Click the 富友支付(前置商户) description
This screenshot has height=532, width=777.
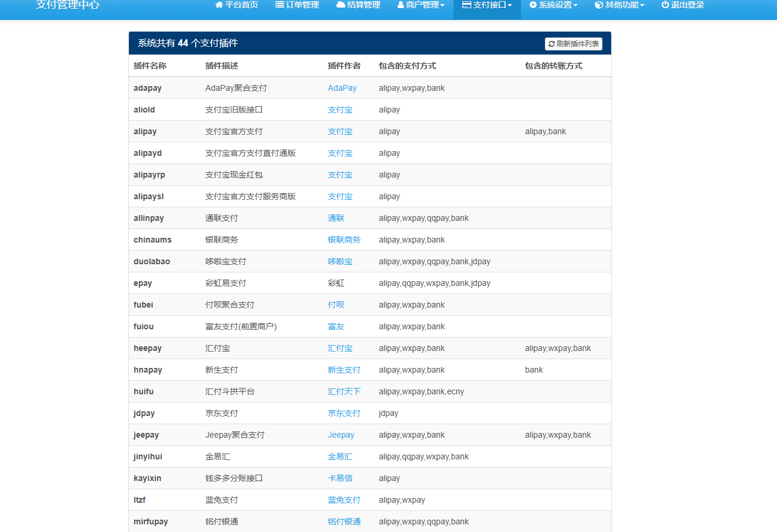point(241,326)
